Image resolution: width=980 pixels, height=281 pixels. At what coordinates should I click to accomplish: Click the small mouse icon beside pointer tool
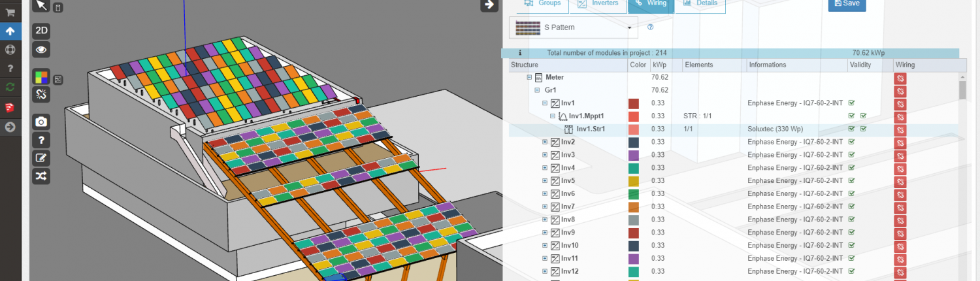pyautogui.click(x=58, y=8)
